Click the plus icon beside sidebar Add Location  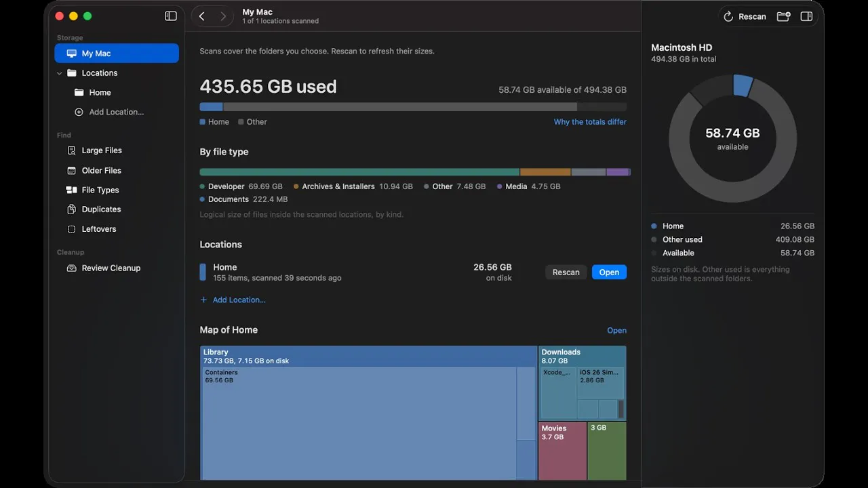(79, 113)
